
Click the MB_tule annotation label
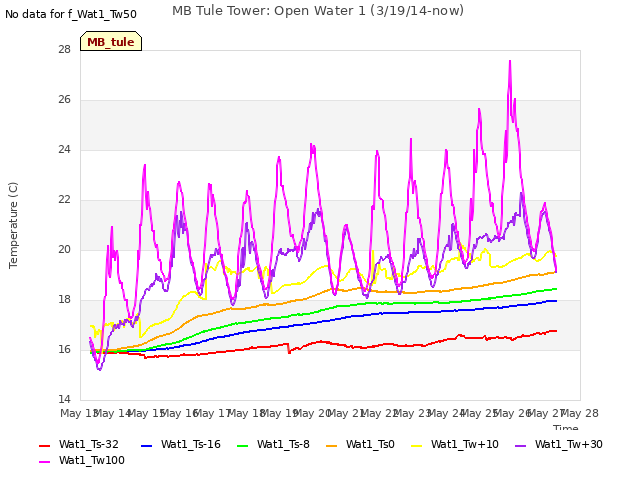[x=111, y=41]
